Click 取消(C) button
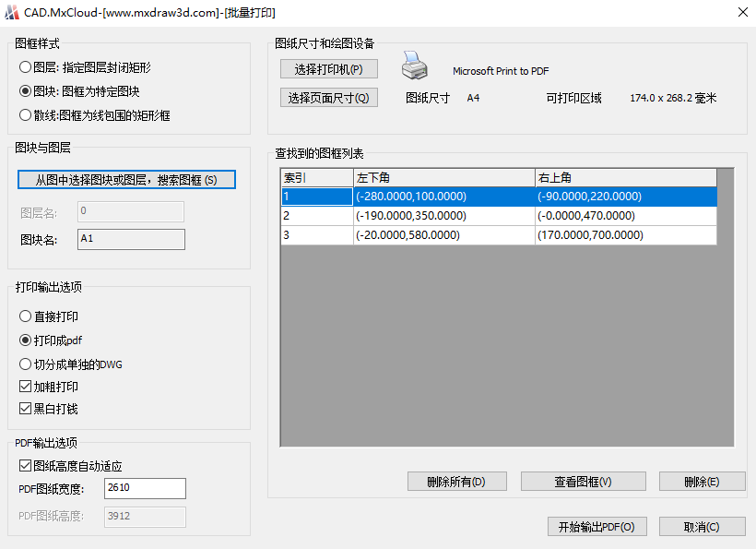This screenshot has width=756, height=549. [702, 527]
